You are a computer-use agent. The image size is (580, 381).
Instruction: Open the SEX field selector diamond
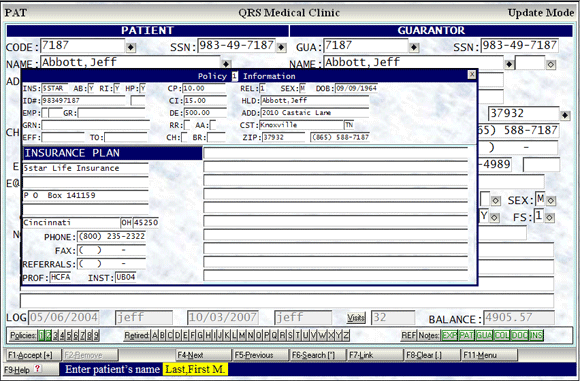pos(551,200)
